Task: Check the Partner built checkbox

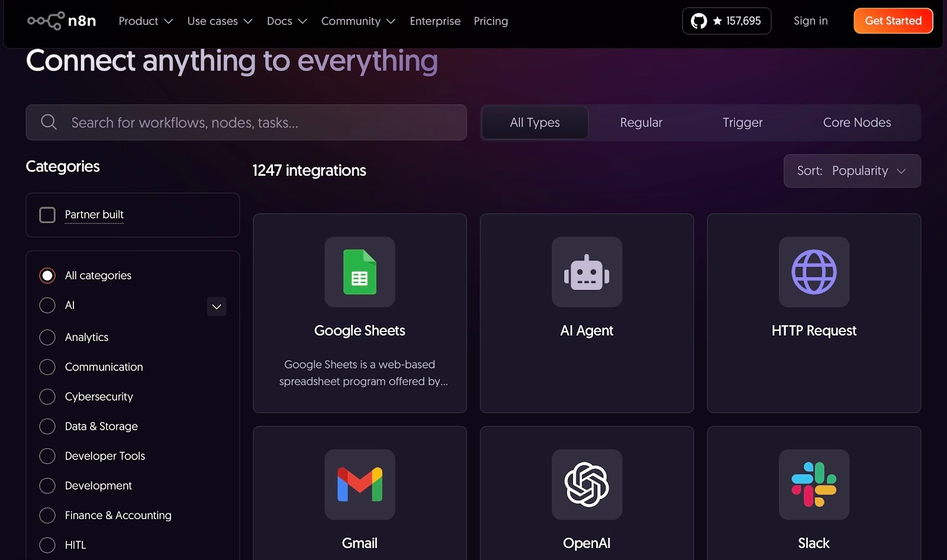Action: pyautogui.click(x=47, y=215)
